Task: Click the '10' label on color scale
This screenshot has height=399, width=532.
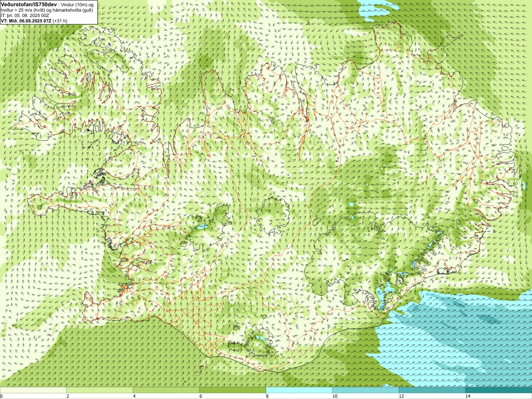Action: click(x=335, y=396)
